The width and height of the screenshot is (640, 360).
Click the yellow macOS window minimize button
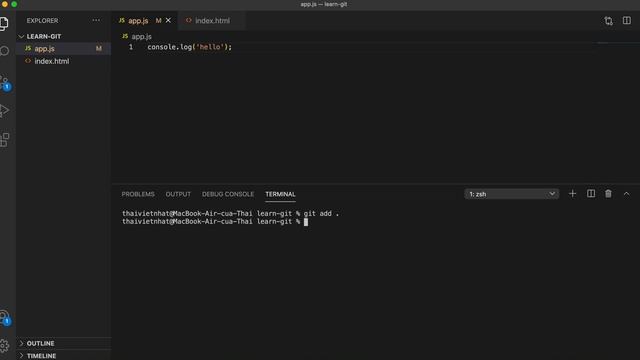point(4,4)
